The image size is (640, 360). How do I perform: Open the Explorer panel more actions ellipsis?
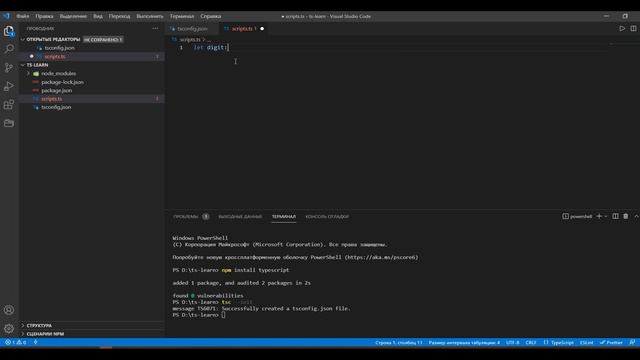155,29
